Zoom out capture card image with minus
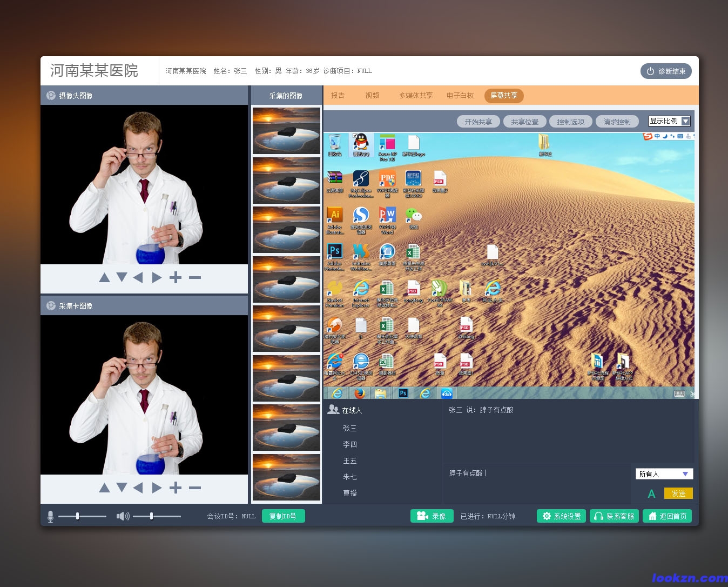 click(195, 488)
